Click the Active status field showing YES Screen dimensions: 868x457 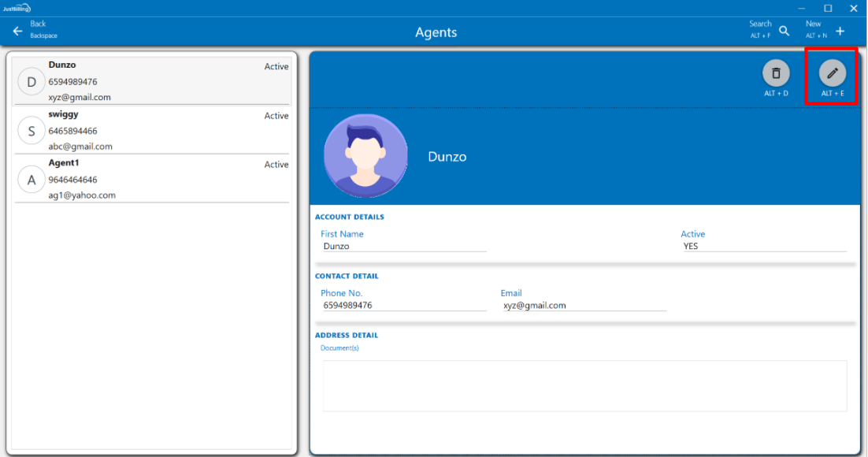click(762, 246)
